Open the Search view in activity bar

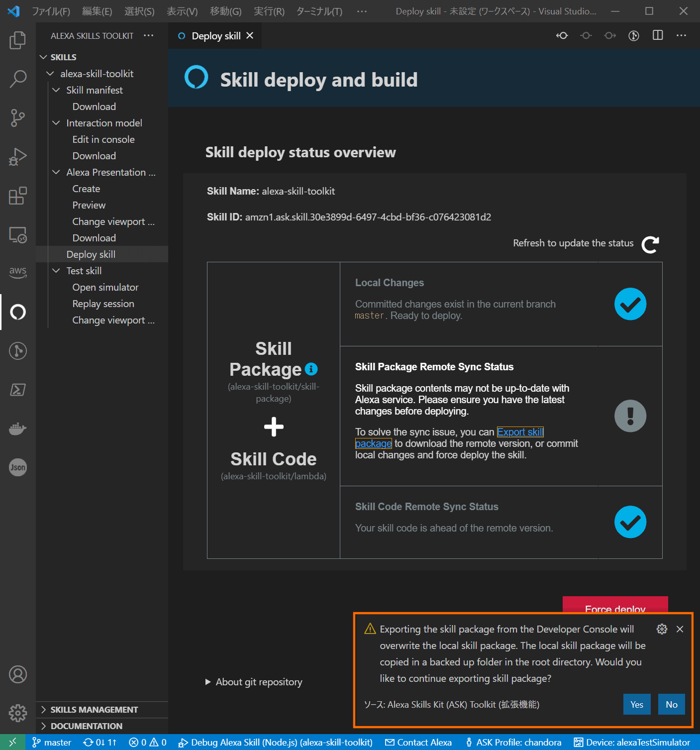[x=18, y=79]
